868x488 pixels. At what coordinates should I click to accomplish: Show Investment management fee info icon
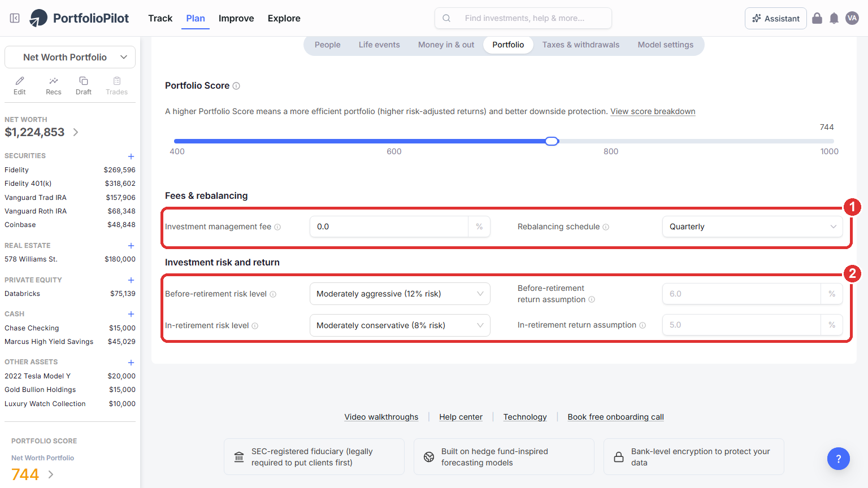point(277,227)
